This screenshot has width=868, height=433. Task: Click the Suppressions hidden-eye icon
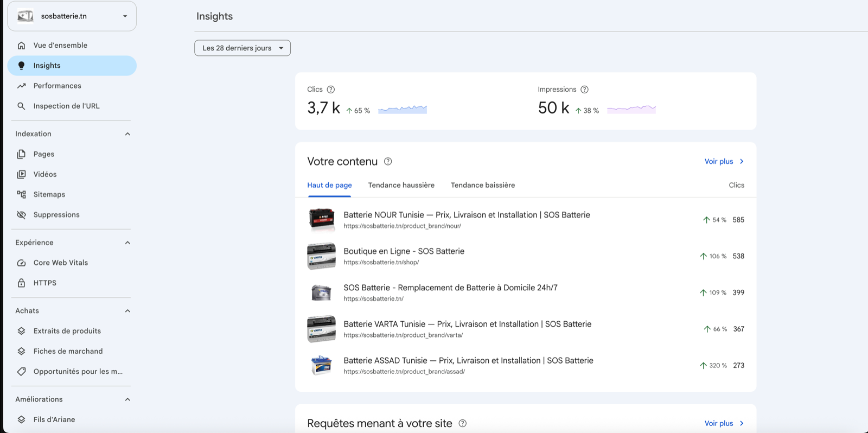pyautogui.click(x=21, y=215)
